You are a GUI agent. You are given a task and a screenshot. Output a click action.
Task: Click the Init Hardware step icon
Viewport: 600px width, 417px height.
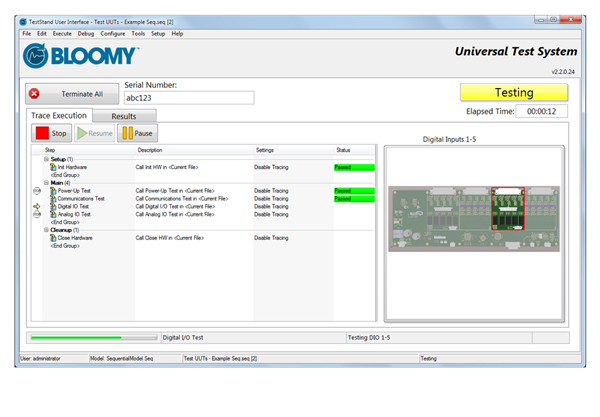tap(53, 167)
